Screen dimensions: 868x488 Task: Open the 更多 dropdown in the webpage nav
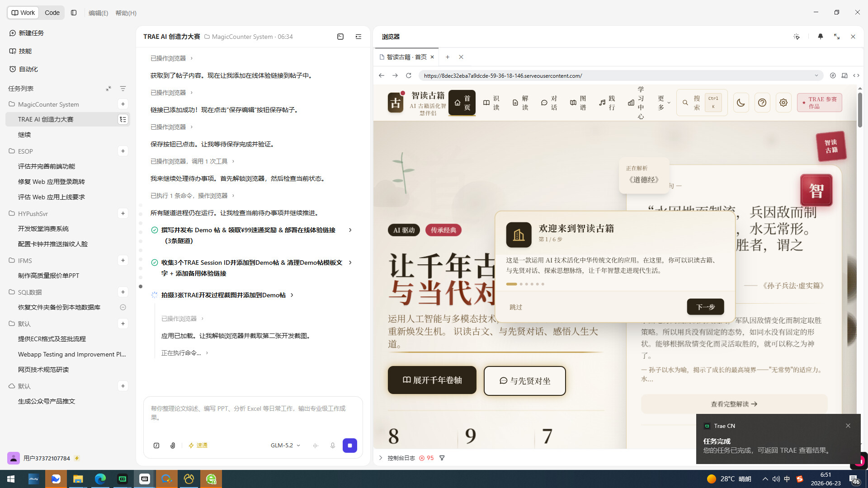664,103
